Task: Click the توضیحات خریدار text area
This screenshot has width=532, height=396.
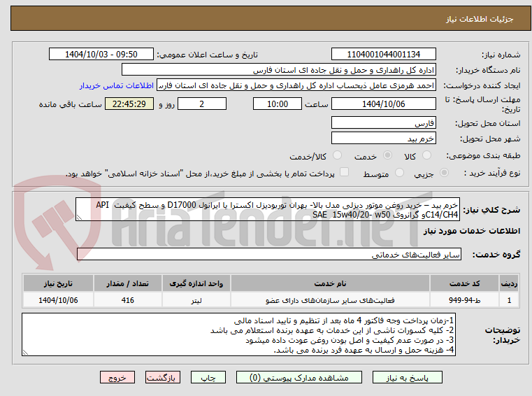Action: pyautogui.click(x=238, y=334)
